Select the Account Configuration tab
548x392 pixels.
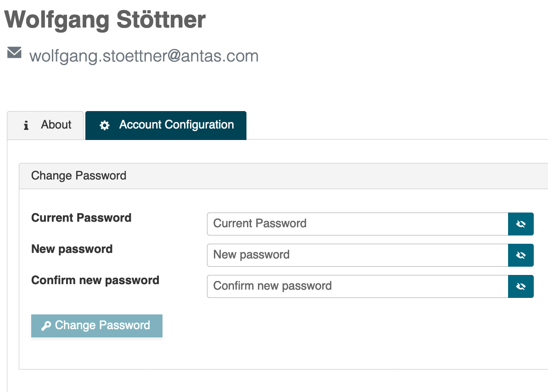(x=166, y=125)
